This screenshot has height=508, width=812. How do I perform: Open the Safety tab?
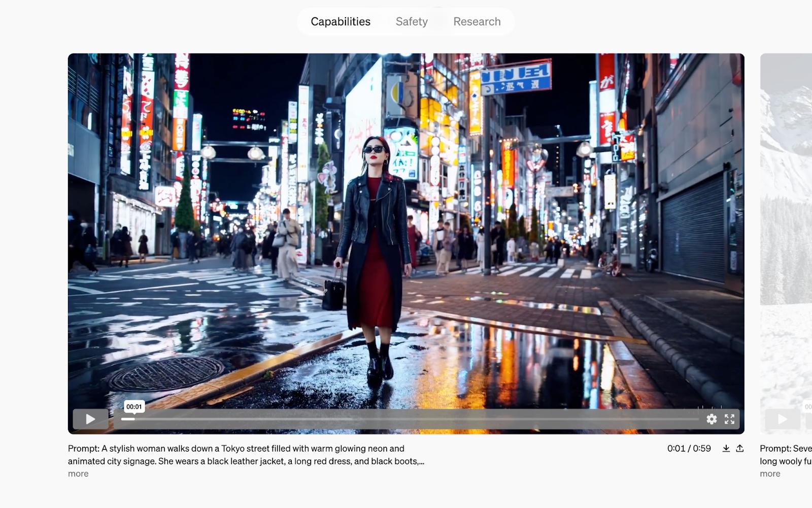coord(412,21)
